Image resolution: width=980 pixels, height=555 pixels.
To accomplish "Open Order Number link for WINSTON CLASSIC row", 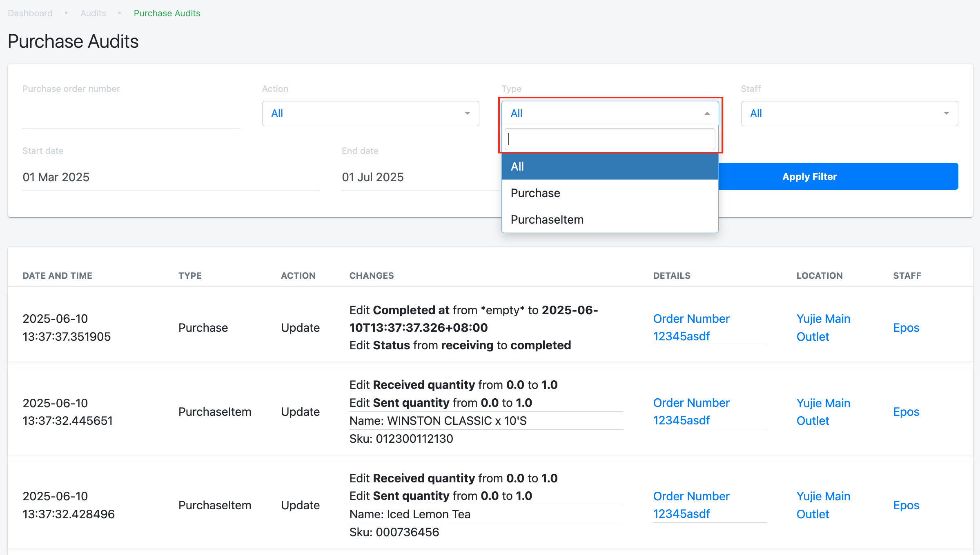I will [x=691, y=411].
